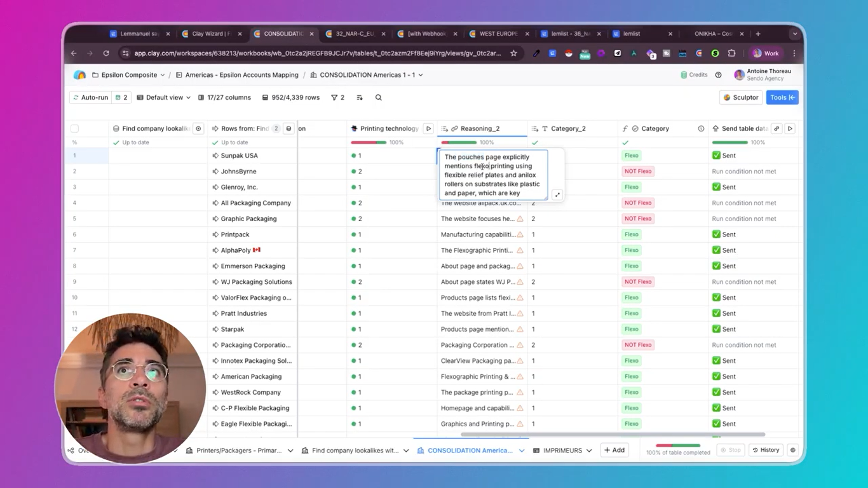
Task: Select the Reasoning_2 column header
Action: tap(482, 128)
